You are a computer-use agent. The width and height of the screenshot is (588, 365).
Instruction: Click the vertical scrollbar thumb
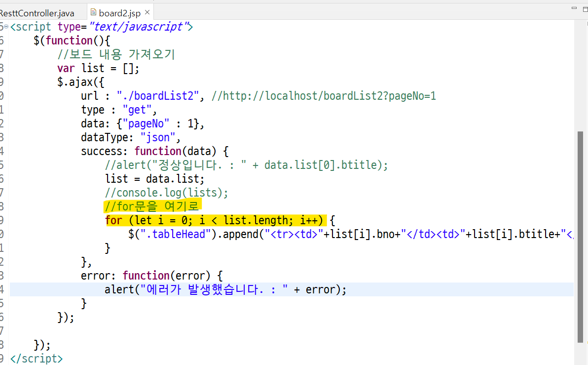tap(580, 237)
